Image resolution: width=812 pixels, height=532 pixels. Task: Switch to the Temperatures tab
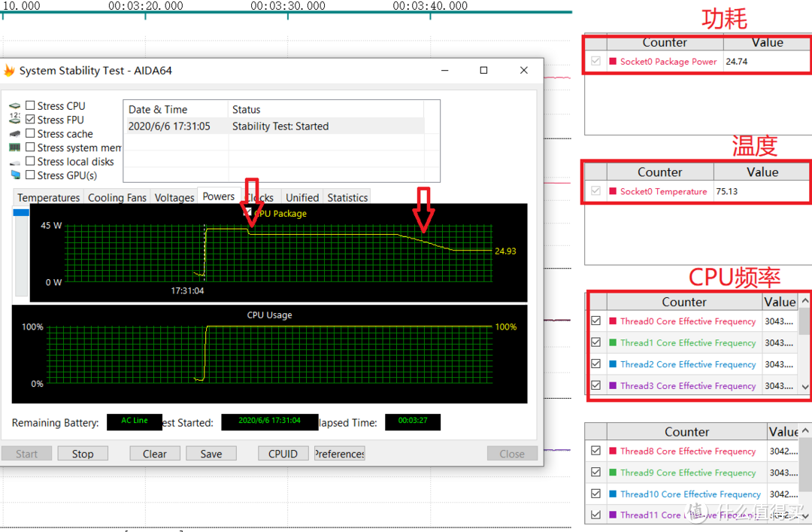click(48, 198)
